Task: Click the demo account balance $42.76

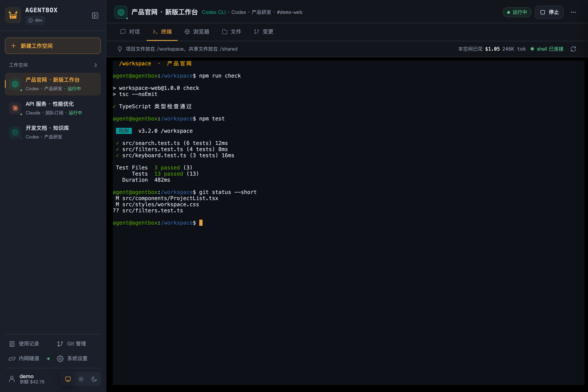Action: [32, 382]
